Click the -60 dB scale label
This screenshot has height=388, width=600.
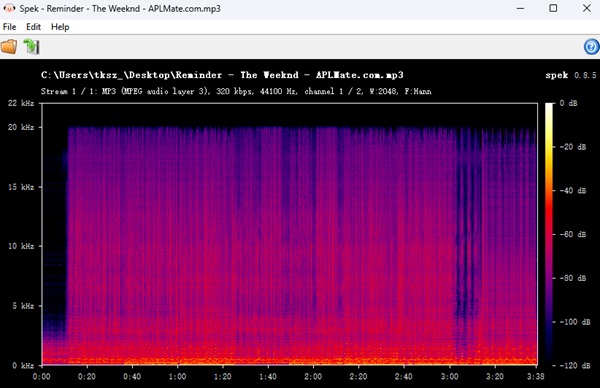(573, 234)
